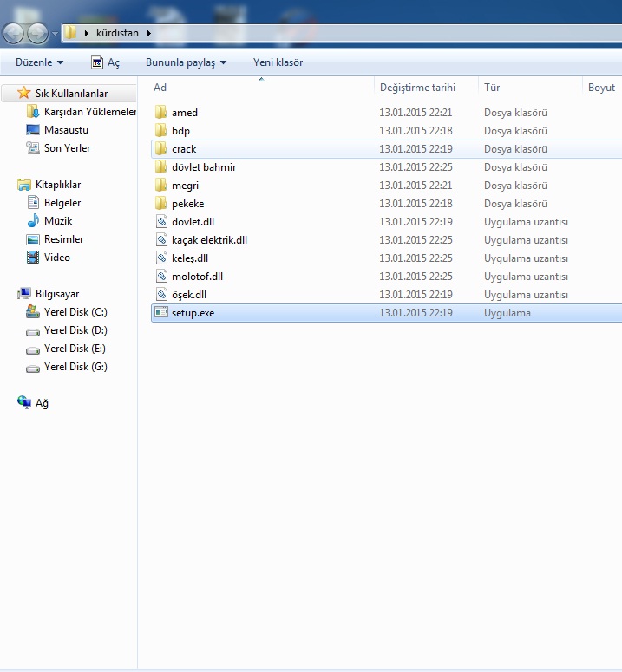
Task: Open the recent locations dropdown arrow
Action: tap(55, 34)
